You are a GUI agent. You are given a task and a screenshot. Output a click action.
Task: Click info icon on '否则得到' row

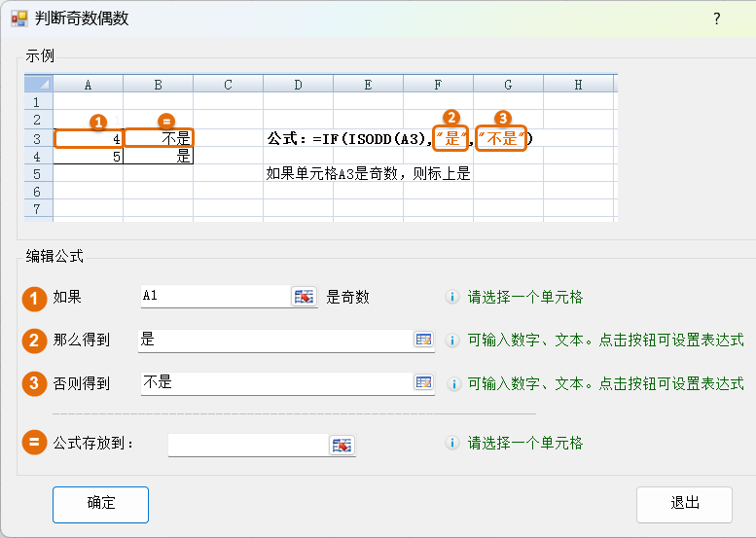pos(451,383)
